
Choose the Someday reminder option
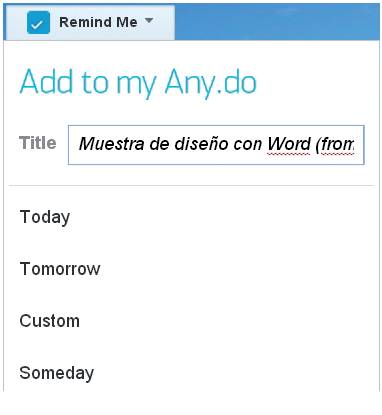[x=56, y=373]
